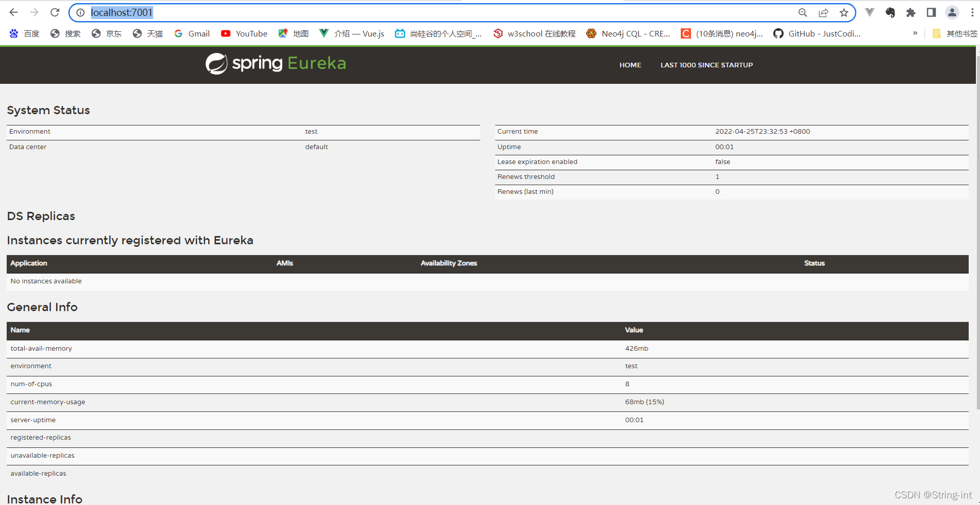Click the DS Replicas heading
980x505 pixels.
click(41, 216)
